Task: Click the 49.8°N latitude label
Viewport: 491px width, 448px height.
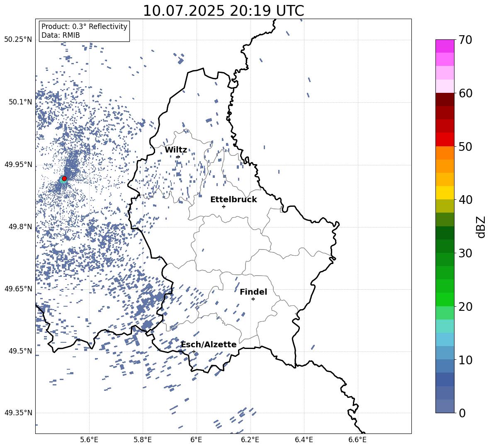Action: [21, 227]
